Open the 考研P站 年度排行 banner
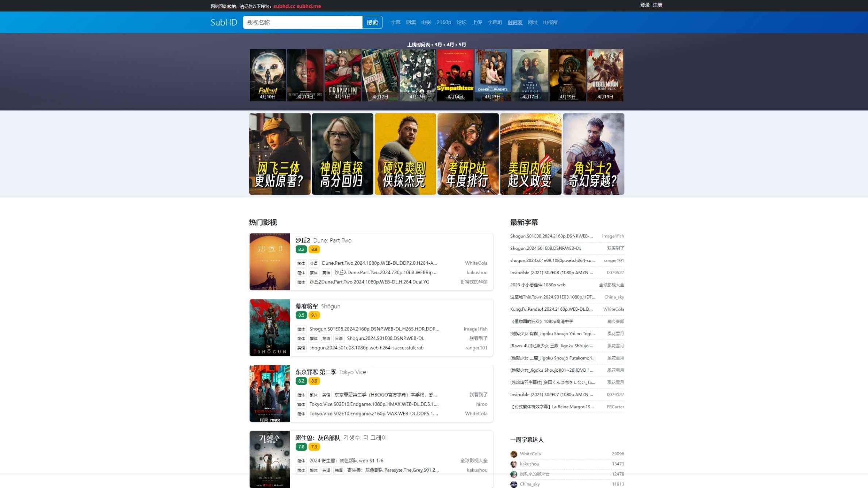The width and height of the screenshot is (868, 488). [468, 154]
